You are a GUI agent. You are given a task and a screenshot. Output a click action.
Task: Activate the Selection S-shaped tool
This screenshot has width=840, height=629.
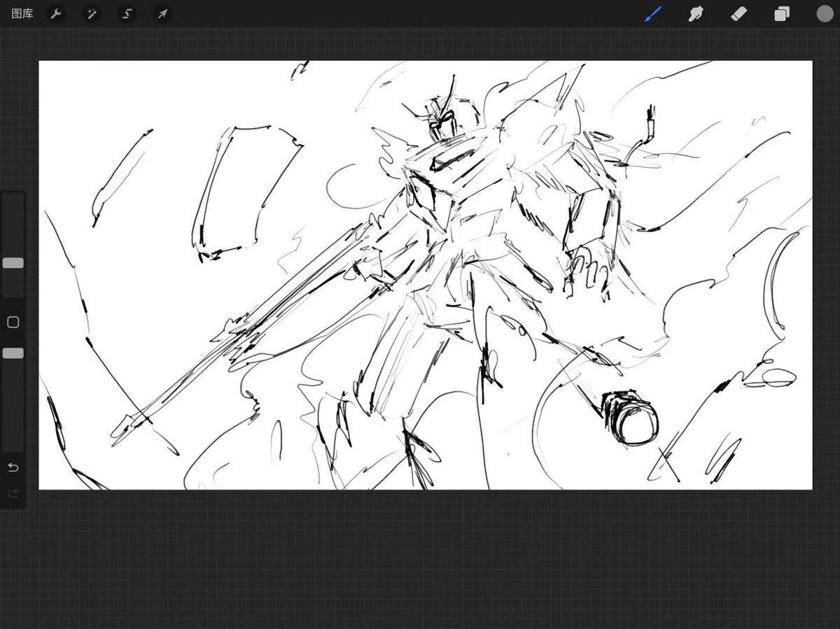127,13
